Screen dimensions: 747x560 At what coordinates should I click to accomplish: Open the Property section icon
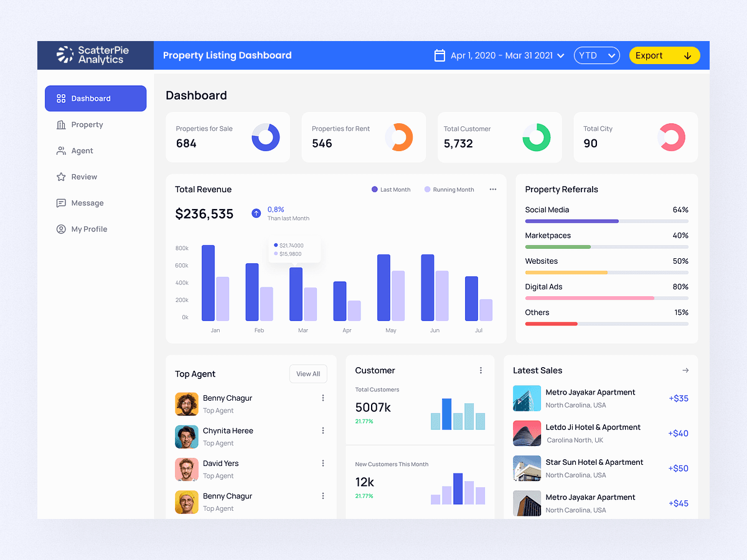click(61, 124)
